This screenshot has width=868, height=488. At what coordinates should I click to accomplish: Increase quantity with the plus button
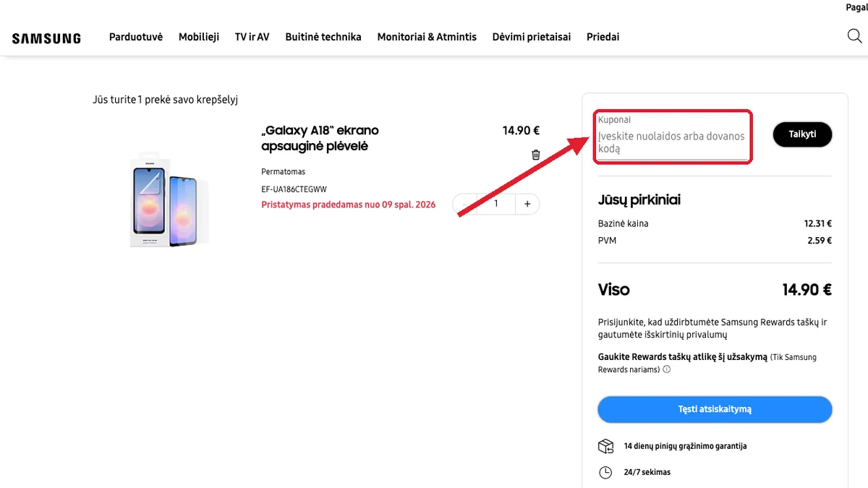pos(527,204)
